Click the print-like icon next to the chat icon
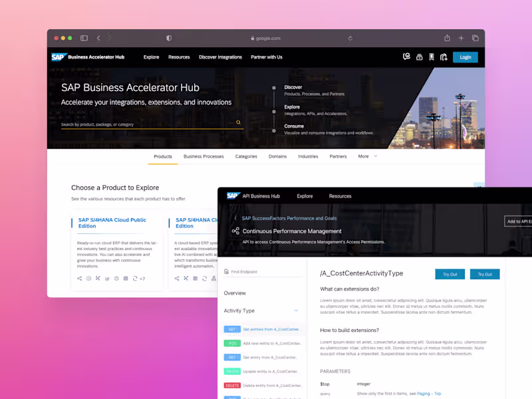532x399 pixels. 420,57
